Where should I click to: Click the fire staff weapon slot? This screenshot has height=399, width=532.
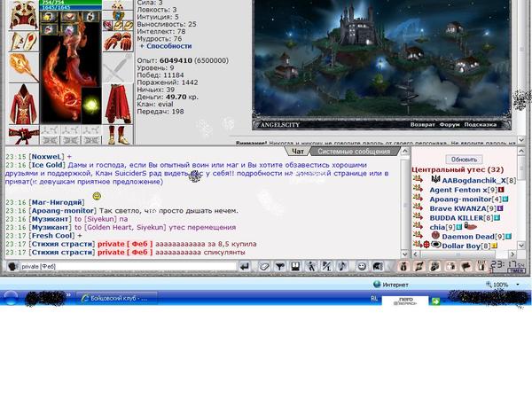point(23,68)
